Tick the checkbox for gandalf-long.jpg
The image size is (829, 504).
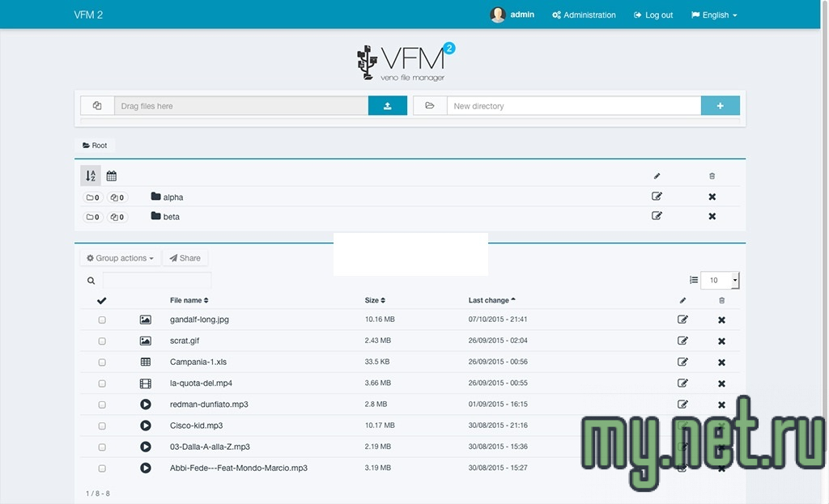point(102,320)
